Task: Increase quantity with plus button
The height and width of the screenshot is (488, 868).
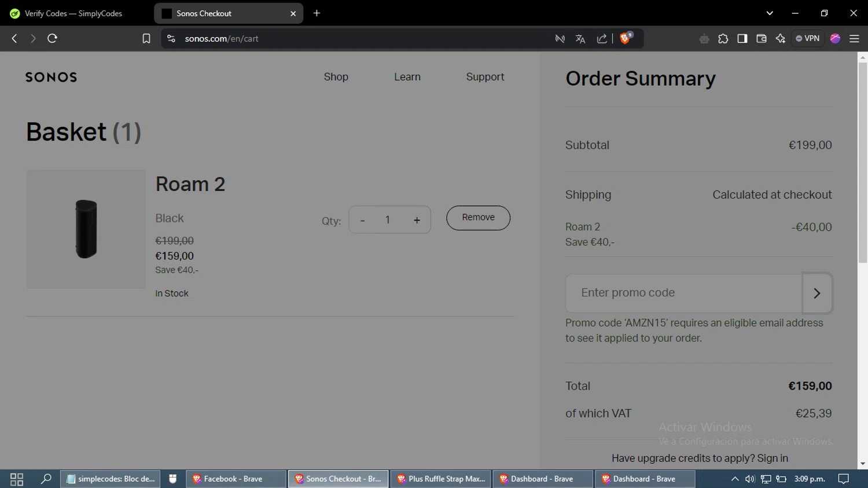Action: pos(417,220)
